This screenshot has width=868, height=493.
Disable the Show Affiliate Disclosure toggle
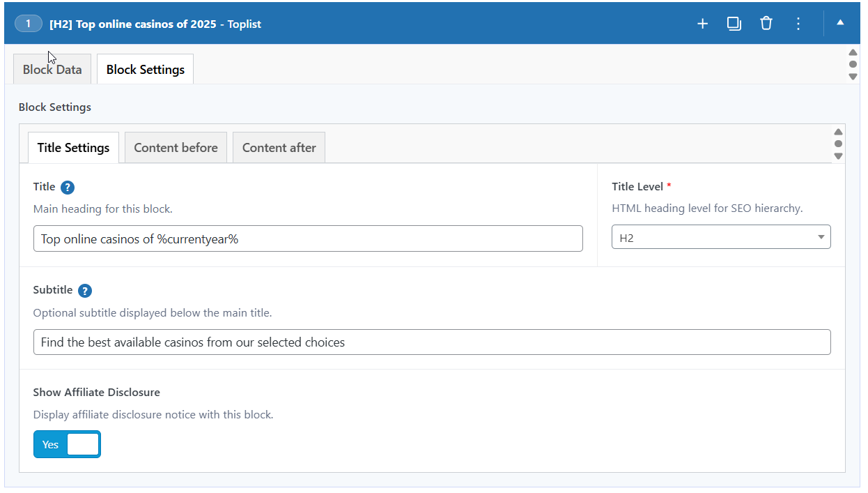[67, 444]
